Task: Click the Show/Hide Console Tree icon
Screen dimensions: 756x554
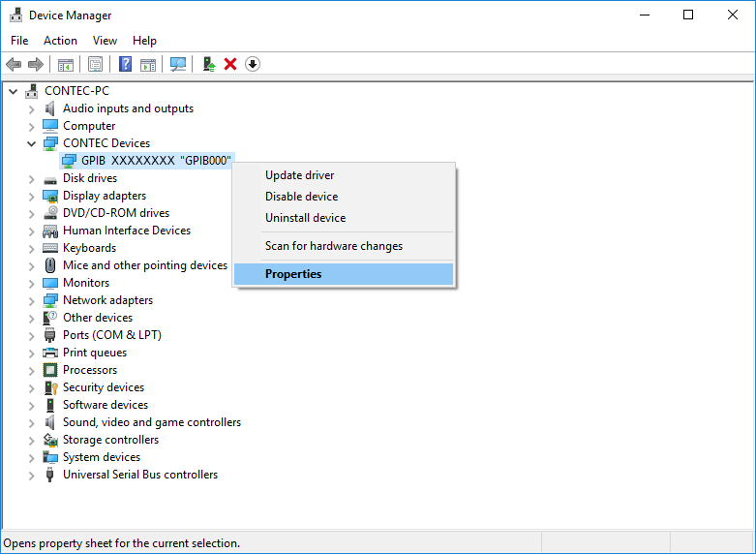Action: click(66, 64)
